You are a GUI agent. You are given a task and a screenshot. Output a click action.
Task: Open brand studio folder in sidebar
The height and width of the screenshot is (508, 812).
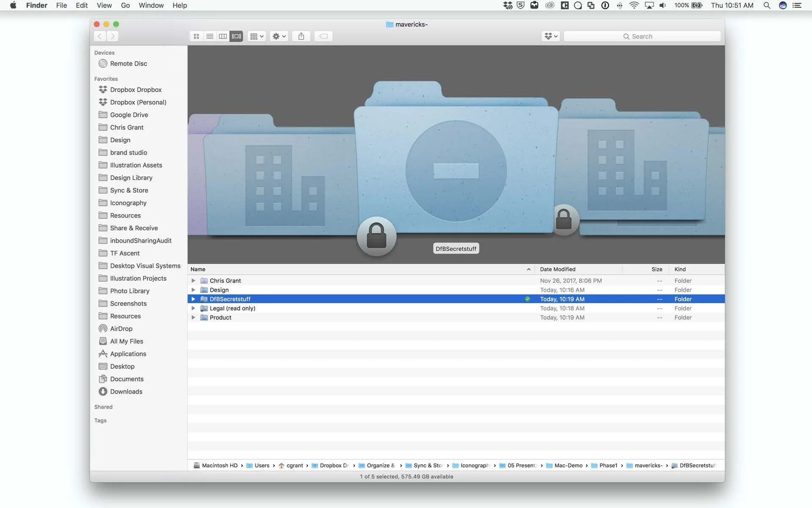(129, 152)
